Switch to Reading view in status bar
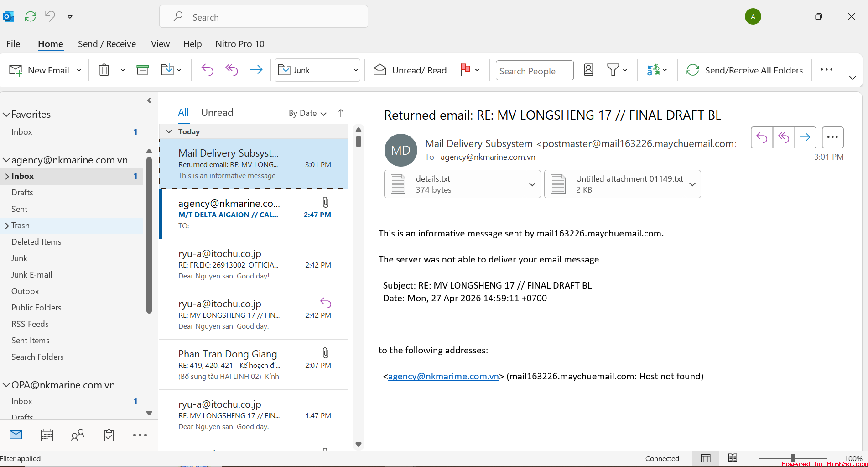 tap(733, 458)
